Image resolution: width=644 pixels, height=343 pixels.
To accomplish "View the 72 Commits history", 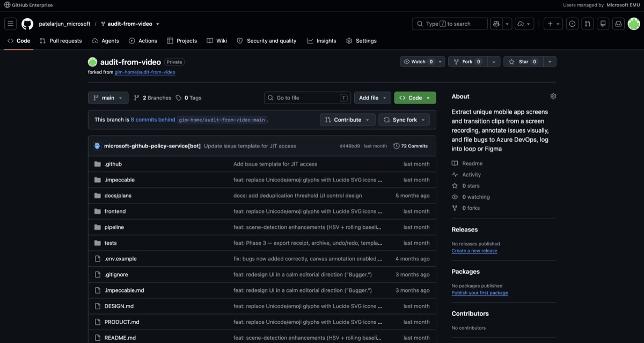I will 411,146.
